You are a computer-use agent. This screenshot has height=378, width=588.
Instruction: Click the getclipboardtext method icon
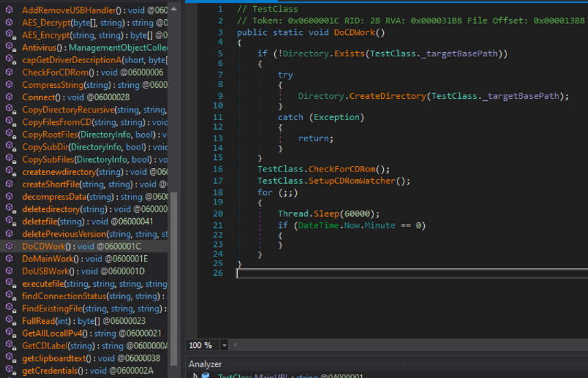10,358
